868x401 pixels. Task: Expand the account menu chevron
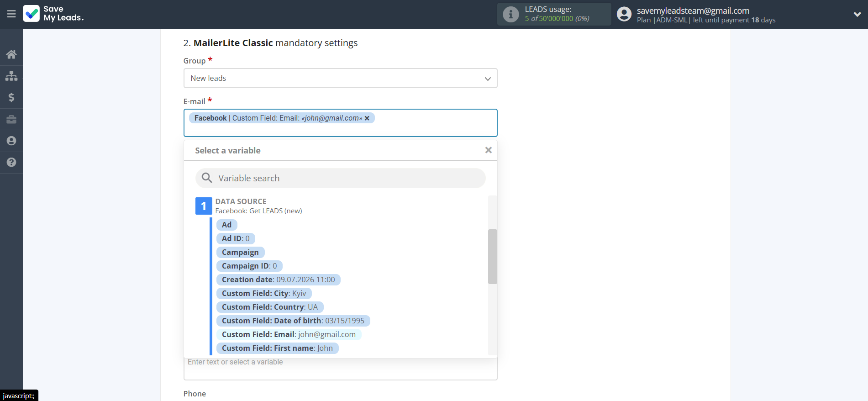coord(857,14)
